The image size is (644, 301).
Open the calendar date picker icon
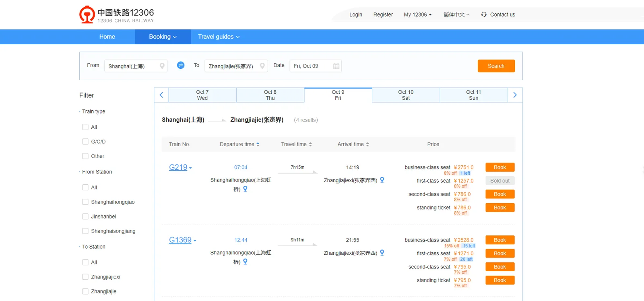[x=336, y=66]
